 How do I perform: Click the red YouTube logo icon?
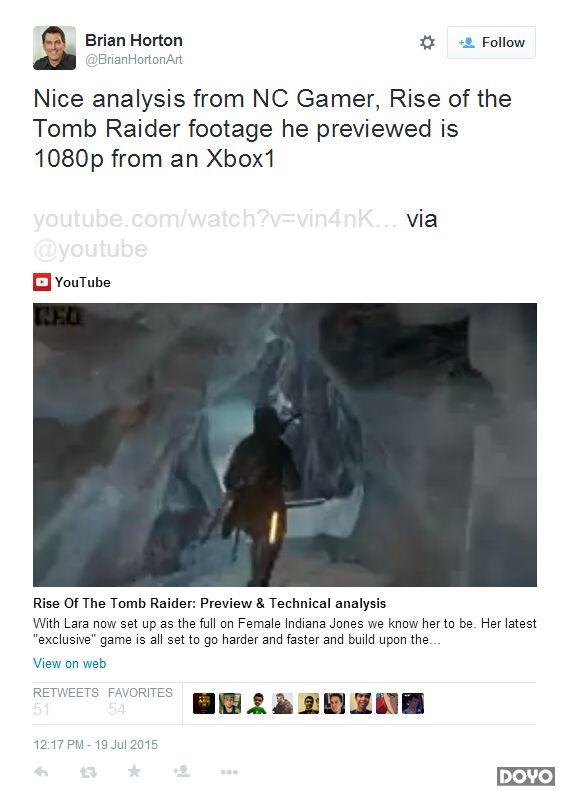pos(42,282)
